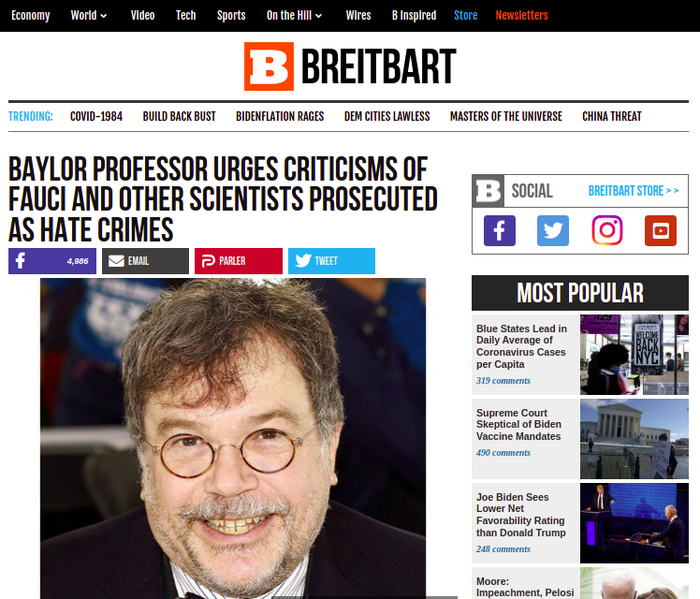This screenshot has width=700, height=599.
Task: Select trending topic China Threat
Action: tap(612, 116)
